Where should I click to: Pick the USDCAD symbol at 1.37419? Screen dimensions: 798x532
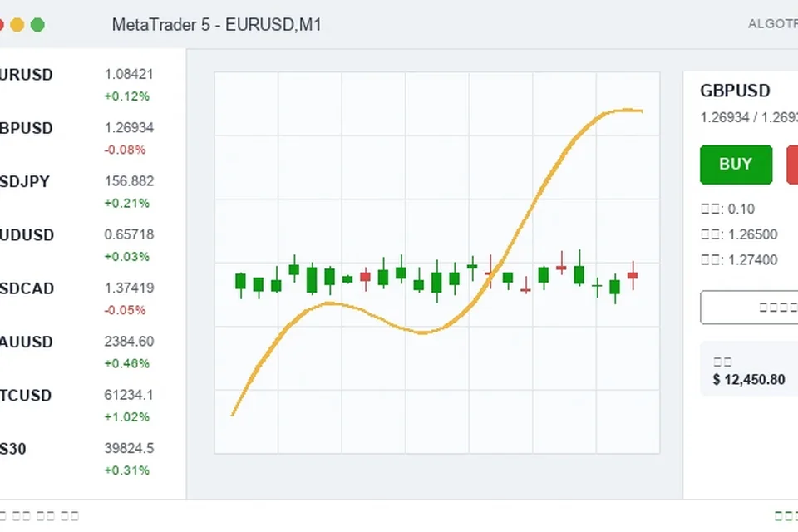click(x=92, y=299)
